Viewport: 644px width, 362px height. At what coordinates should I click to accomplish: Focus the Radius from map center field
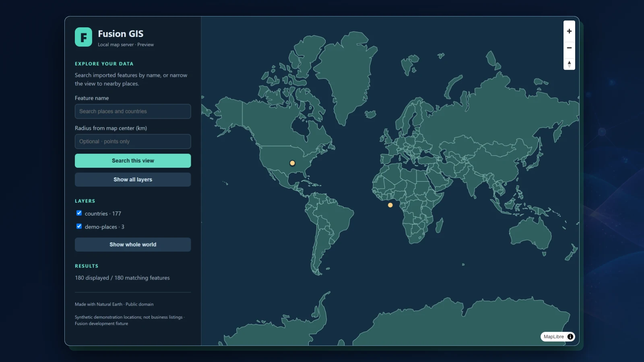[133, 142]
